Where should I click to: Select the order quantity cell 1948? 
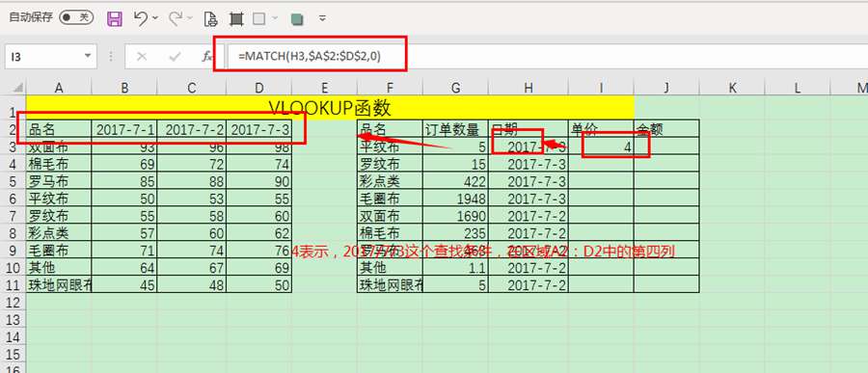coord(455,199)
